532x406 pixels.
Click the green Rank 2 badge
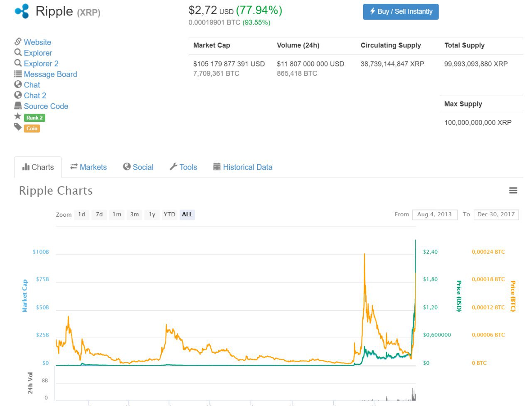34,118
